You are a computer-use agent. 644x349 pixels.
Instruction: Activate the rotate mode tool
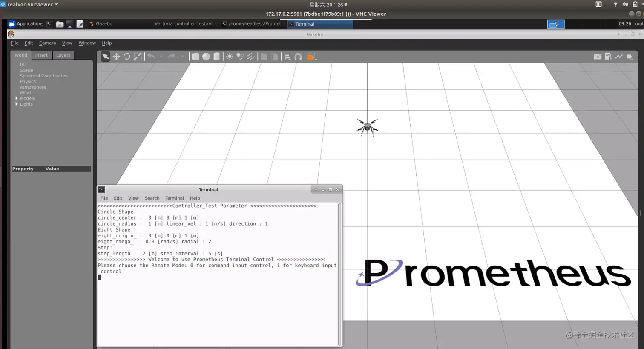coord(127,57)
